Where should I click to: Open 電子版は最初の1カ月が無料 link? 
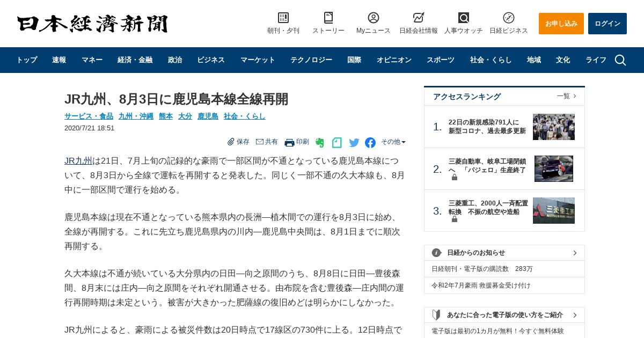(497, 331)
